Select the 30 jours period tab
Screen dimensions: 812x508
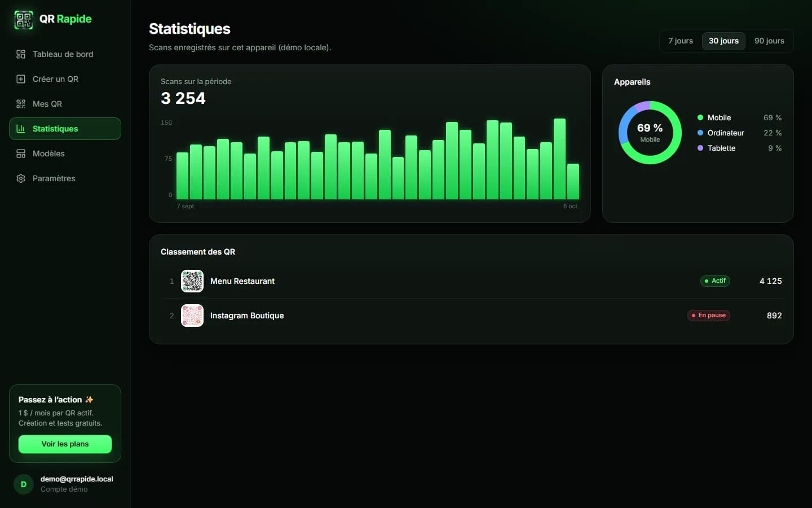click(723, 41)
